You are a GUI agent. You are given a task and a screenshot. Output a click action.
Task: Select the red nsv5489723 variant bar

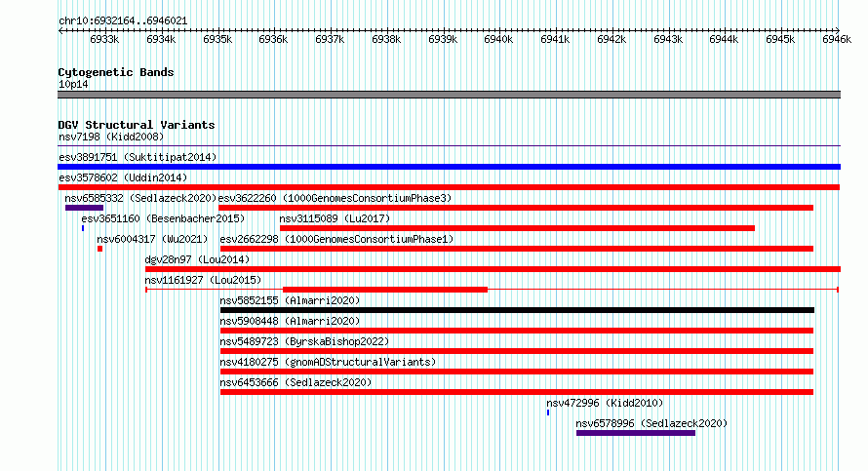(x=517, y=351)
